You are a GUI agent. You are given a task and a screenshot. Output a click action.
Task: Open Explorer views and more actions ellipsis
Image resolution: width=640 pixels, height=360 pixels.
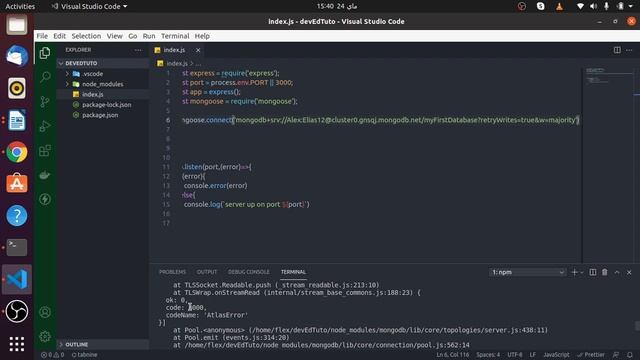point(138,50)
